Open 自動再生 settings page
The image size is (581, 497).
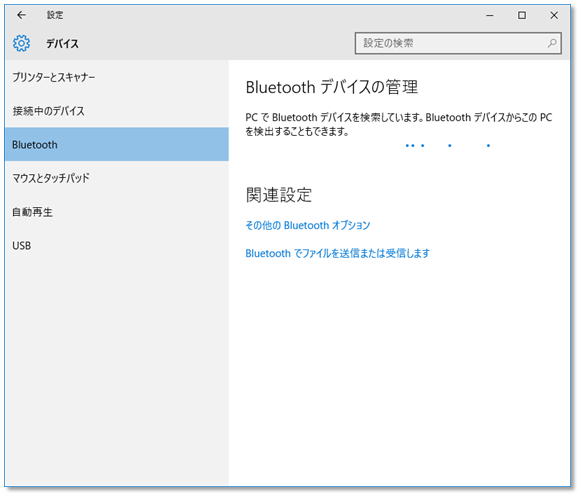pos(116,212)
